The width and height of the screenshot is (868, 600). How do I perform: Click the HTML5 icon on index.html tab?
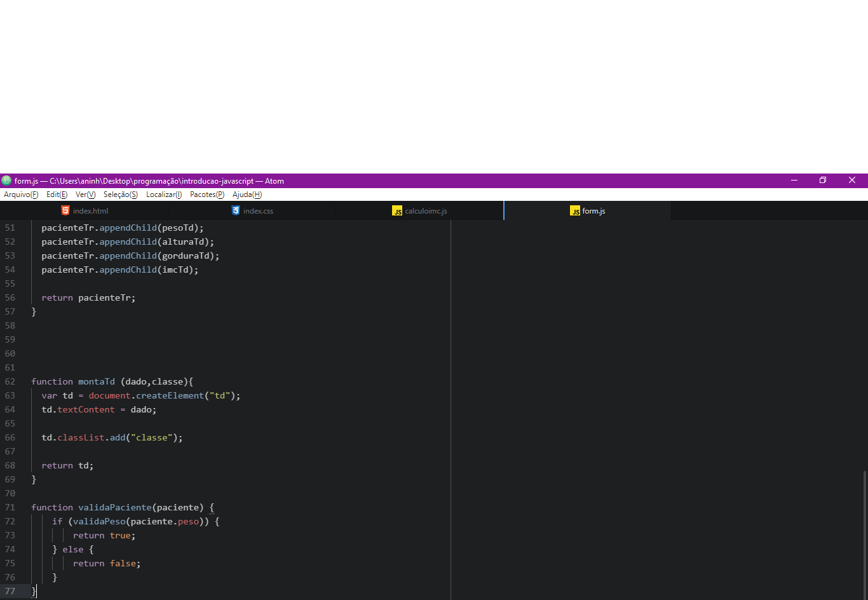pyautogui.click(x=65, y=210)
